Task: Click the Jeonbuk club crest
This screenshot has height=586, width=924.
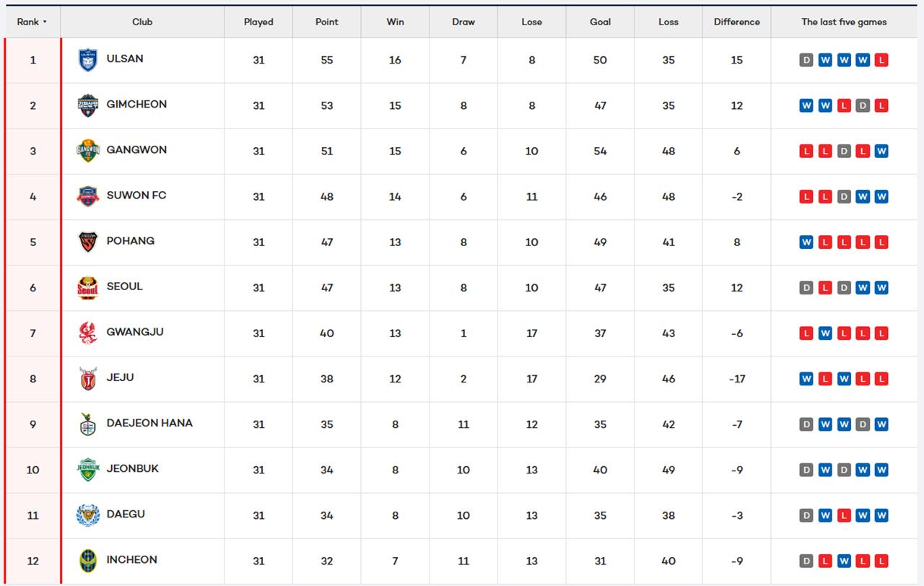Action: pos(88,470)
